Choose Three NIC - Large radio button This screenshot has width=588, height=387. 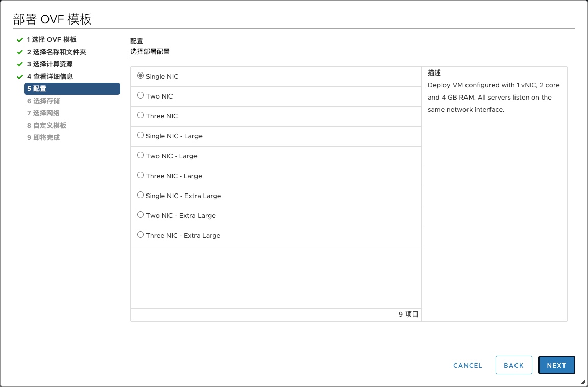140,175
